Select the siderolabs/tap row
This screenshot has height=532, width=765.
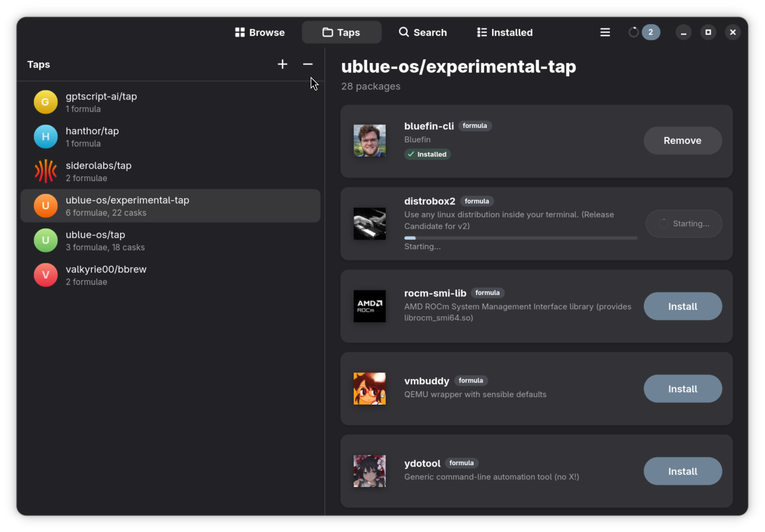[170, 171]
